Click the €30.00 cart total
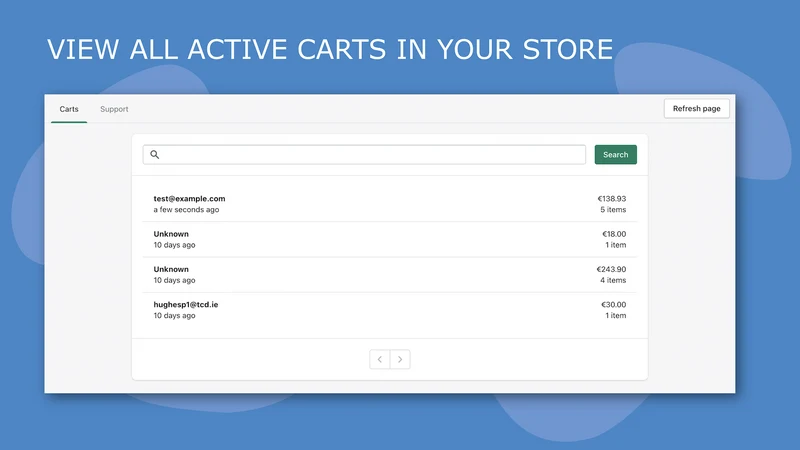The image size is (800, 450). point(613,305)
